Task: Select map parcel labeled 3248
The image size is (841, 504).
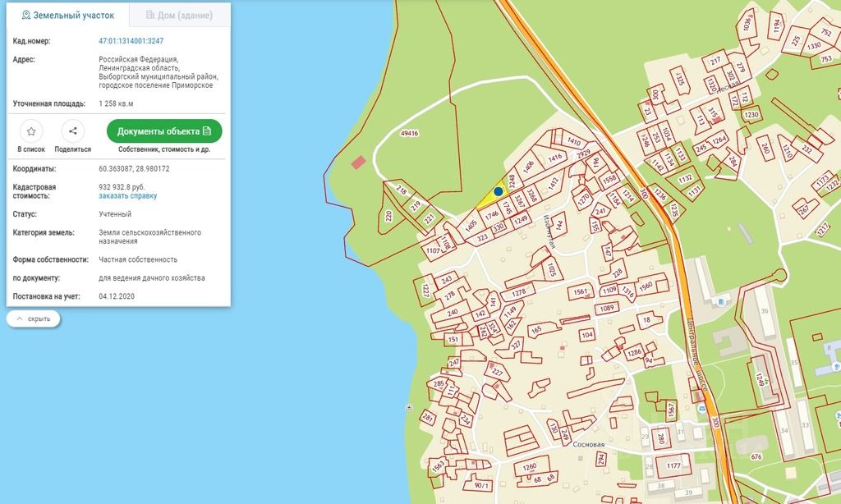Action: [x=512, y=181]
